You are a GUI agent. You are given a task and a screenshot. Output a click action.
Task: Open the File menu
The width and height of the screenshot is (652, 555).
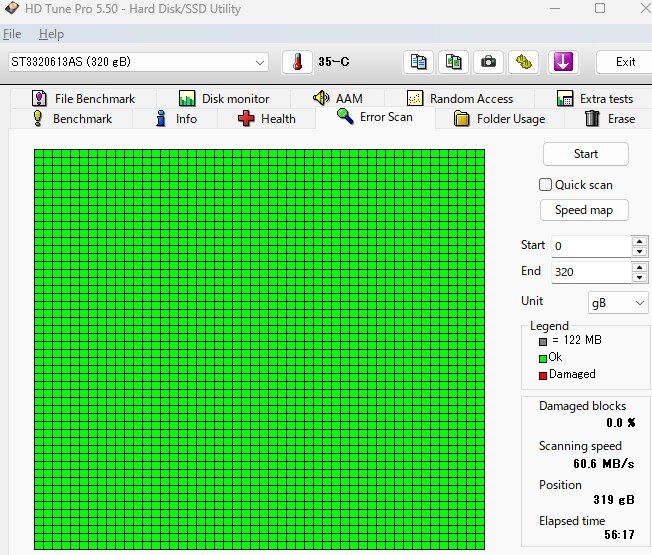[x=12, y=34]
